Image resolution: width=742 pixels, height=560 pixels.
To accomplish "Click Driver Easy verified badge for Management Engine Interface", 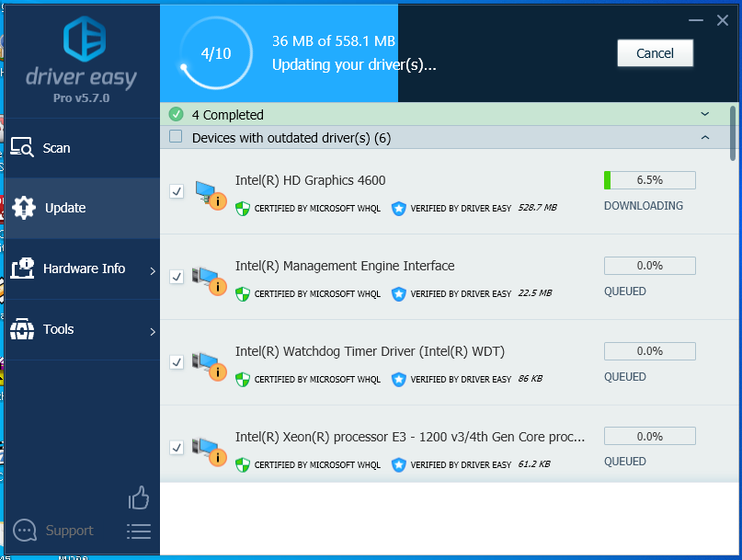I will (398, 294).
